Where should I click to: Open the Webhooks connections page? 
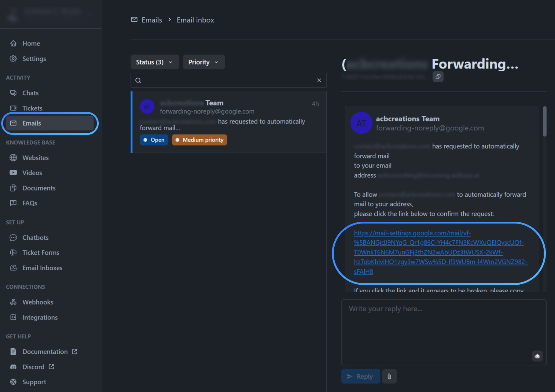(38, 302)
